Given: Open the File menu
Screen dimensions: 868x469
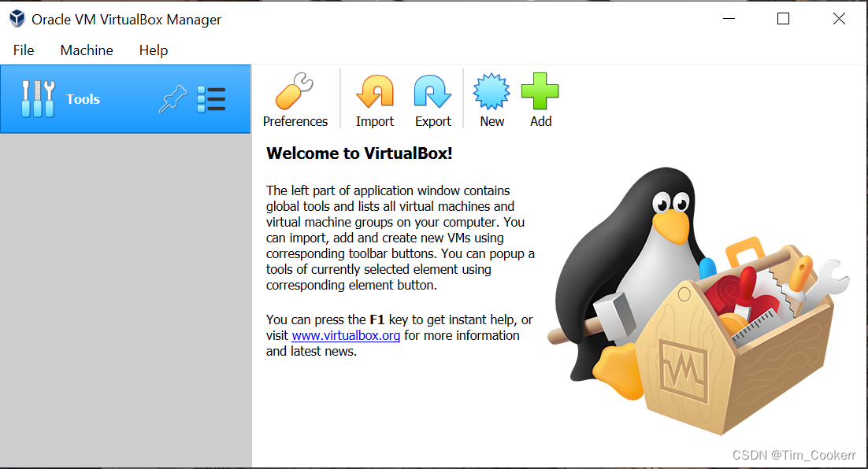Looking at the screenshot, I should (x=23, y=50).
